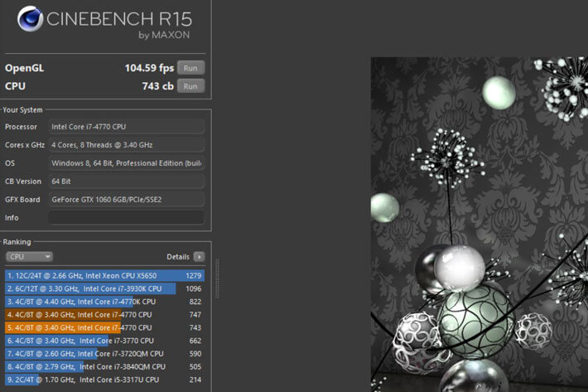This screenshot has height=392, width=588.
Task: Select the OS field showing Windows 8
Action: [x=126, y=163]
